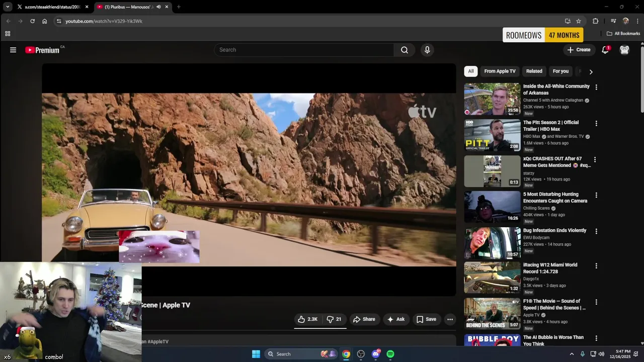This screenshot has width=644, height=362.
Task: Select the From Apple TV chip
Action: pos(500,71)
